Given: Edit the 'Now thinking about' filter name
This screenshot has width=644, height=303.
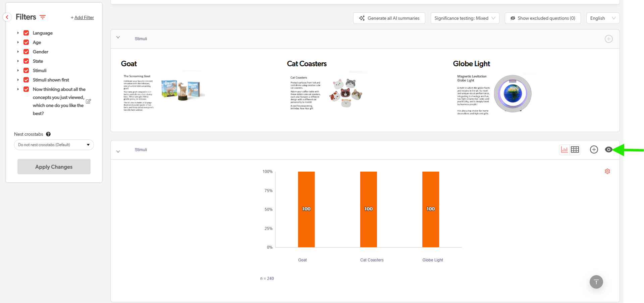Looking at the screenshot, I should coord(89,101).
